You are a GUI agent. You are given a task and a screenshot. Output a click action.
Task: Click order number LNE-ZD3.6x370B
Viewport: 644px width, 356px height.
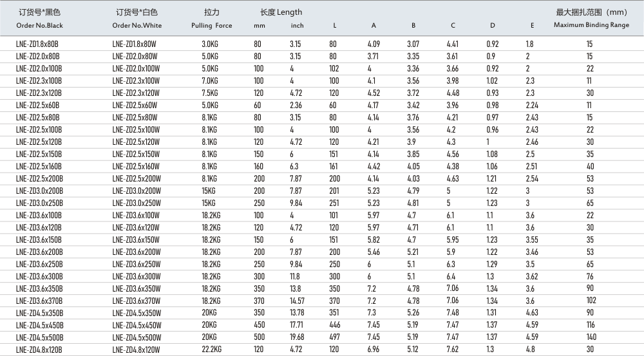[39, 301]
